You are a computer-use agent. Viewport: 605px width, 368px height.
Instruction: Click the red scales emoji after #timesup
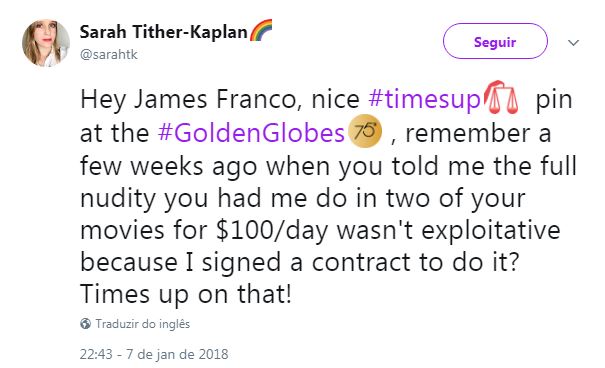pyautogui.click(x=500, y=98)
